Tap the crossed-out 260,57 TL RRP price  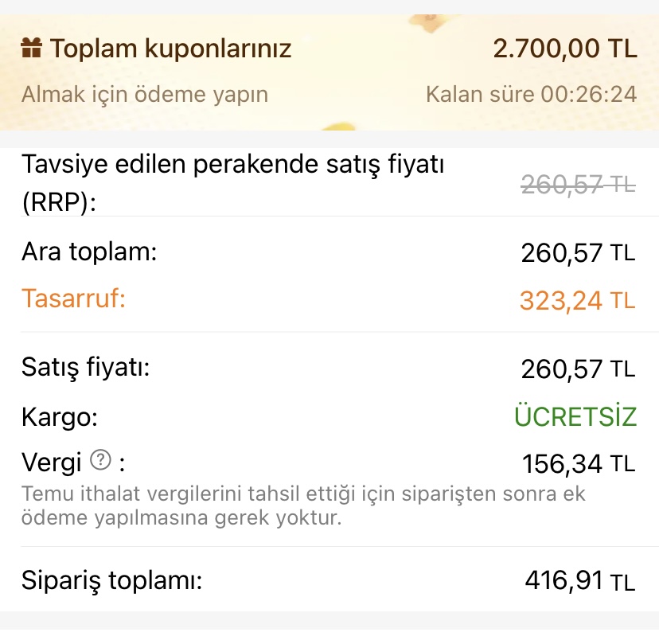pos(578,185)
